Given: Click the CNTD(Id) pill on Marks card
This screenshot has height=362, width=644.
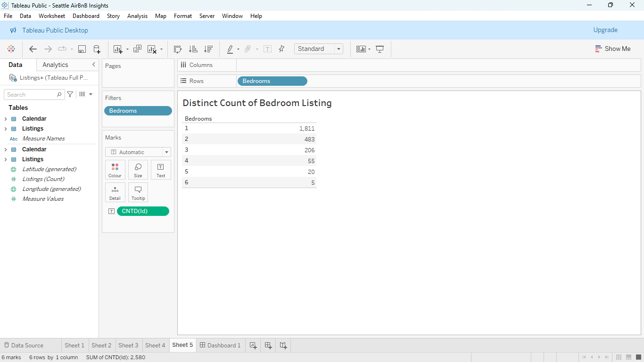Looking at the screenshot, I should (143, 211).
